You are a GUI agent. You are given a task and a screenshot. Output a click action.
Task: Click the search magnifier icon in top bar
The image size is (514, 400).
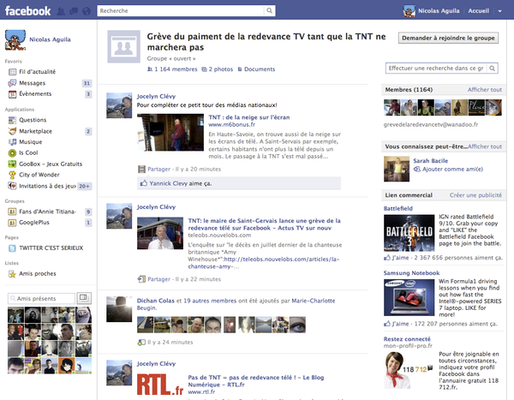(269, 11)
